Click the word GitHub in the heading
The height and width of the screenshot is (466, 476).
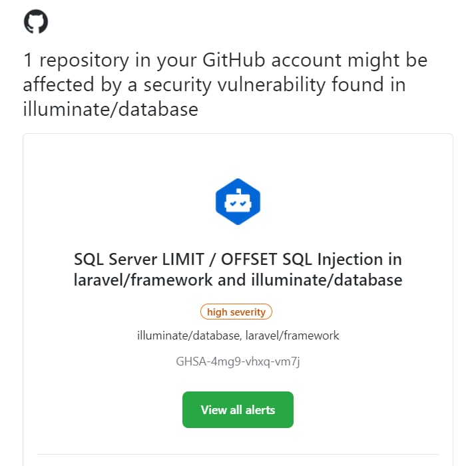tap(234, 60)
